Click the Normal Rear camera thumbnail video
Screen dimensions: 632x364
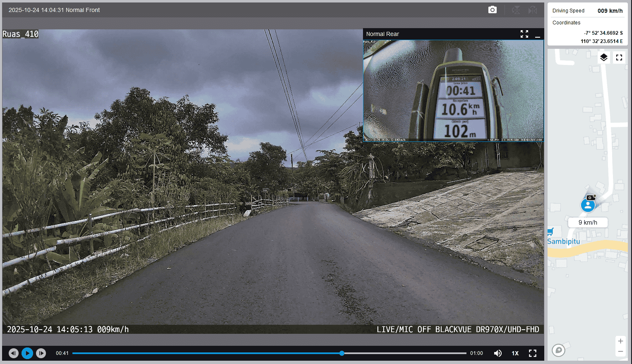[453, 91]
